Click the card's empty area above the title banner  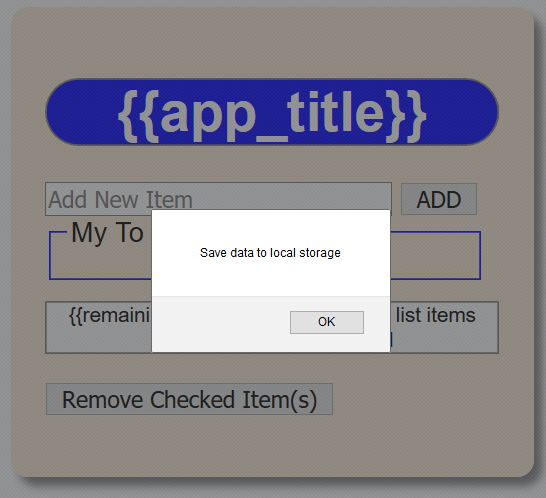(272, 44)
